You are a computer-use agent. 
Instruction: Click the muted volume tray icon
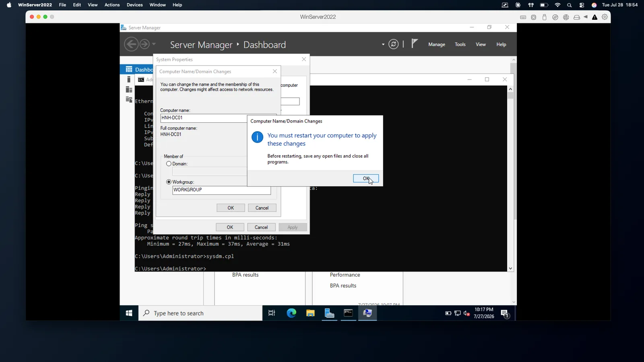[x=466, y=313]
